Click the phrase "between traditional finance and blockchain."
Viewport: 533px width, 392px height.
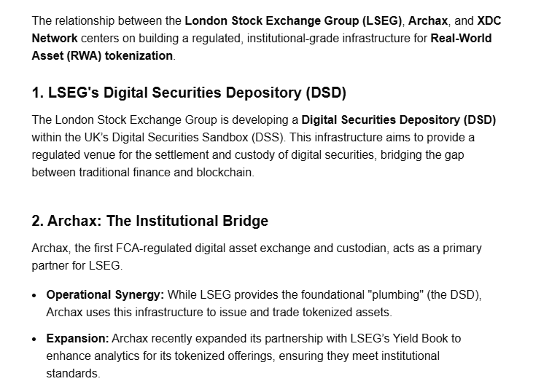[x=143, y=172]
